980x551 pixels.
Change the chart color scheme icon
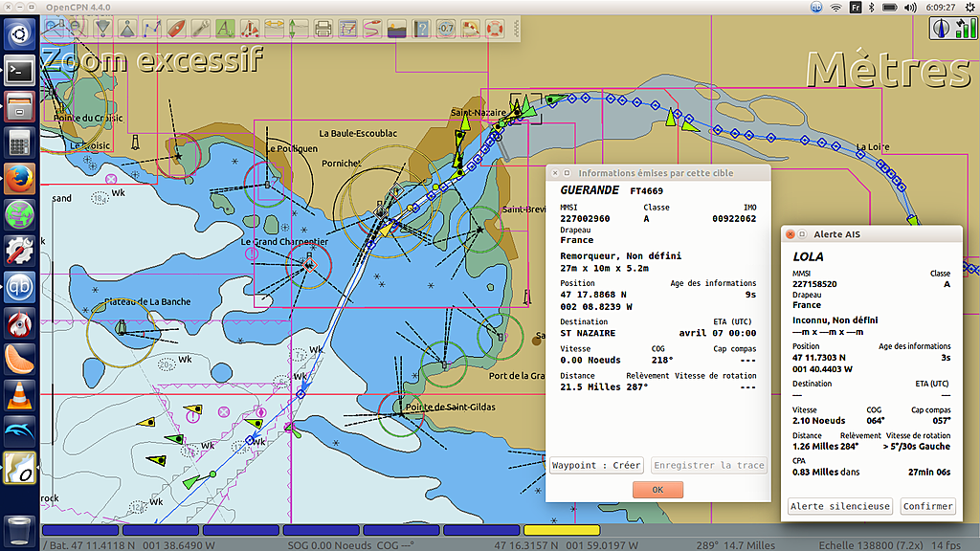coord(396,28)
